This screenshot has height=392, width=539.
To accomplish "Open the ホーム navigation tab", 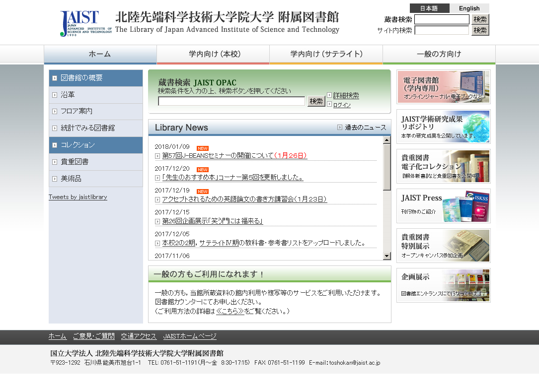I will click(100, 54).
